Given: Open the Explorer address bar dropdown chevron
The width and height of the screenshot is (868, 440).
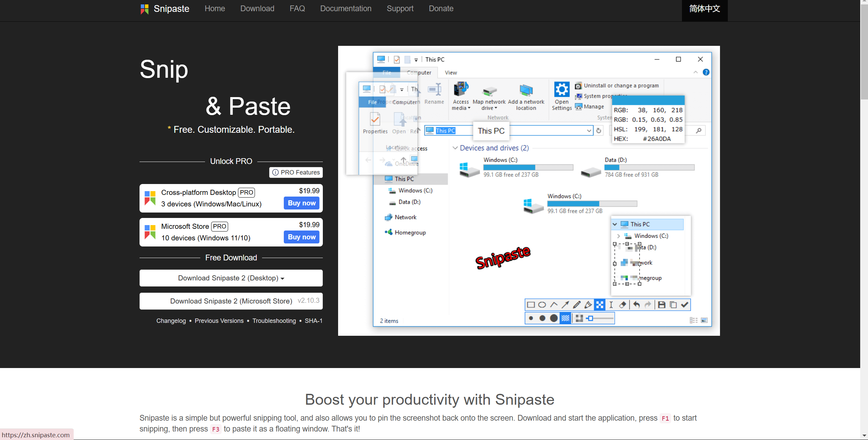Looking at the screenshot, I should (589, 131).
